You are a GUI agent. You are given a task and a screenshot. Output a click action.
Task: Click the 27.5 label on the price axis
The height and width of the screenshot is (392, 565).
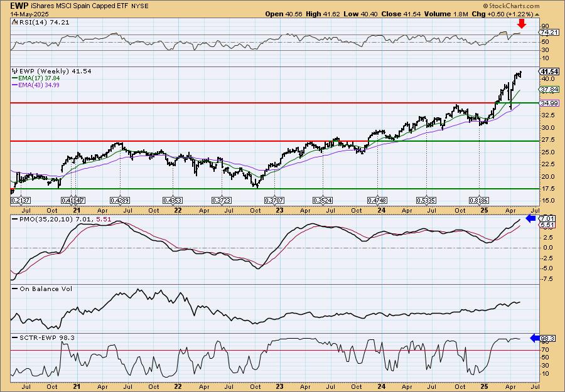coord(547,140)
